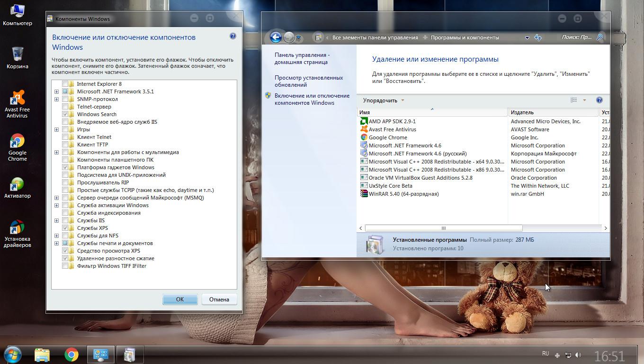Open File Explorer from the taskbar
Screen dimensions: 644x364
click(x=42, y=355)
